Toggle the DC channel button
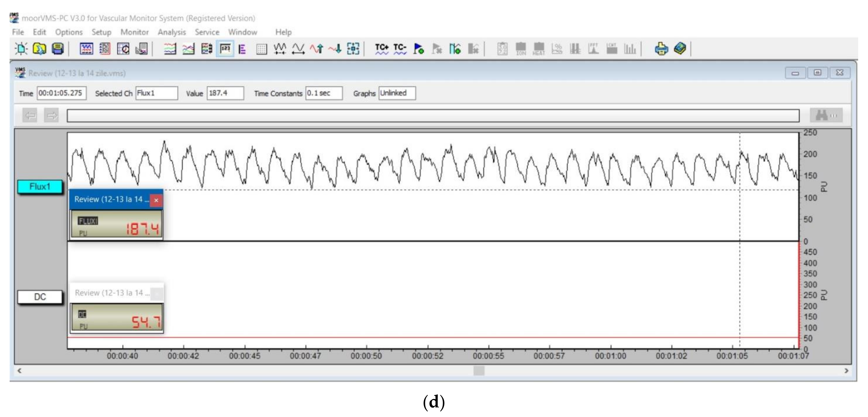This screenshot has width=868, height=417. point(40,297)
